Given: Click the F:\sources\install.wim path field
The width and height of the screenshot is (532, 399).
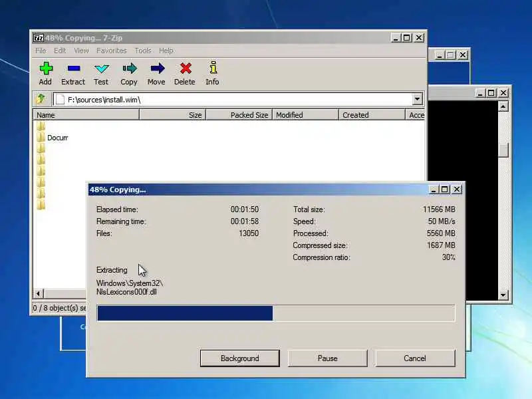Looking at the screenshot, I should 233,99.
